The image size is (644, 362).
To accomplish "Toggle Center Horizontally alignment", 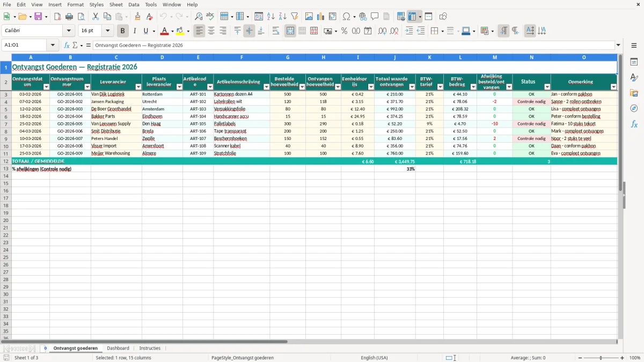I will click(x=211, y=31).
